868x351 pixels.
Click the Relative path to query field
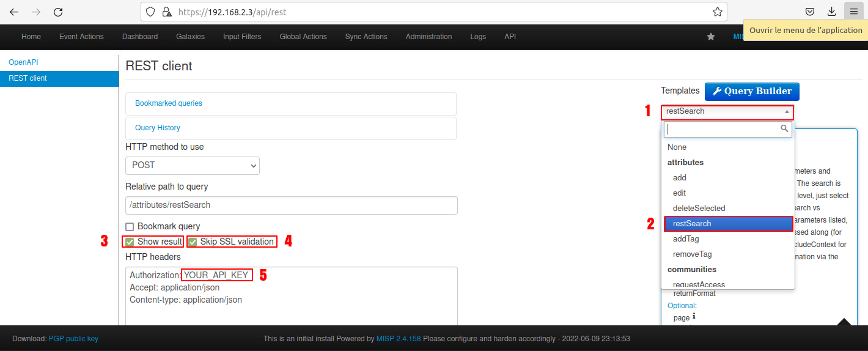click(x=291, y=205)
